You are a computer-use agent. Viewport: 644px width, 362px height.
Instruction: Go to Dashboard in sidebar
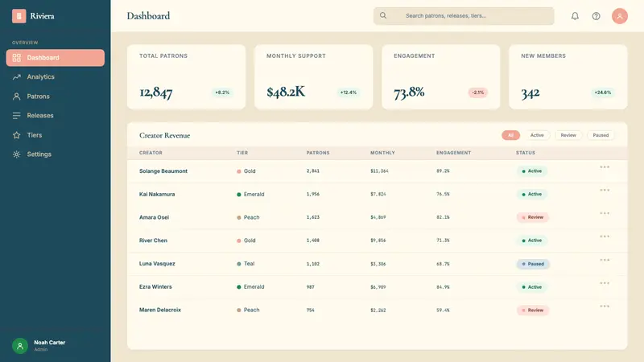pyautogui.click(x=55, y=58)
